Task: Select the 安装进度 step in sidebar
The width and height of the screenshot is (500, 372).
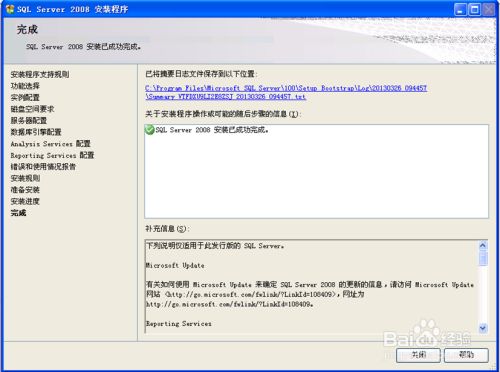Action: point(25,201)
